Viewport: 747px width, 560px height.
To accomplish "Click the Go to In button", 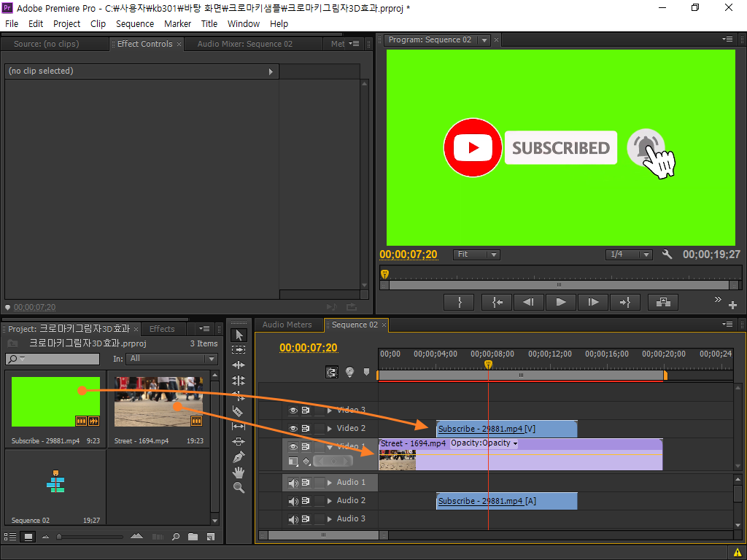I will pos(496,302).
